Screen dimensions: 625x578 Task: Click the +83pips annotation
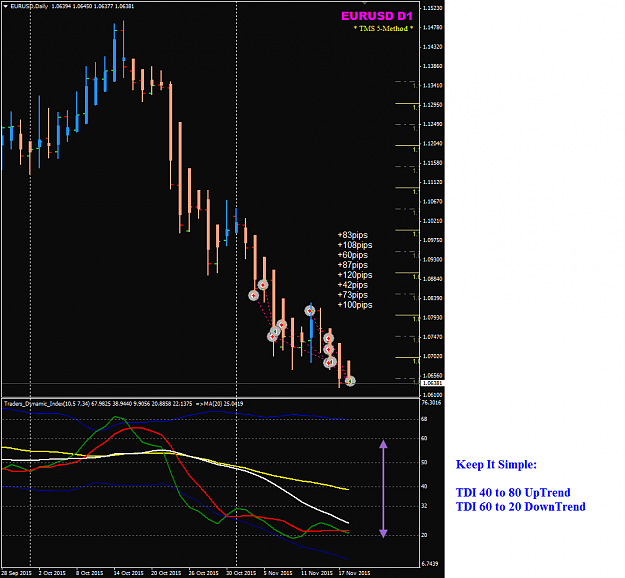[353, 235]
